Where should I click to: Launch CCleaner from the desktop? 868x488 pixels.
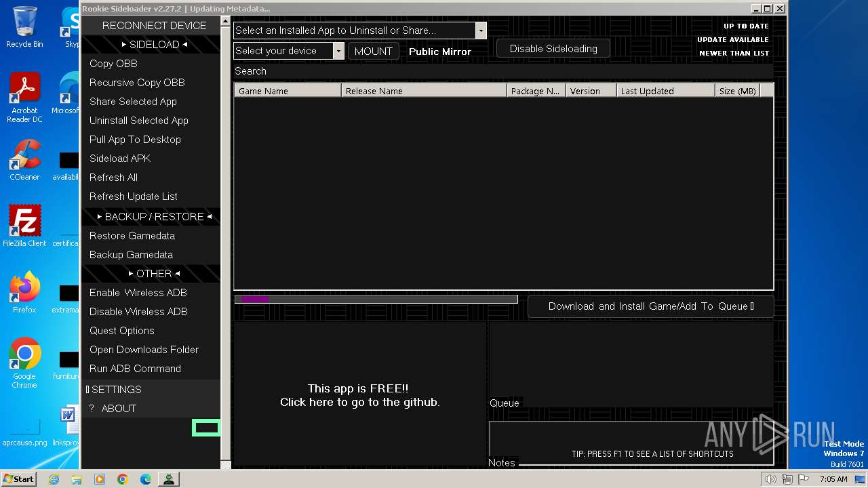pos(24,160)
